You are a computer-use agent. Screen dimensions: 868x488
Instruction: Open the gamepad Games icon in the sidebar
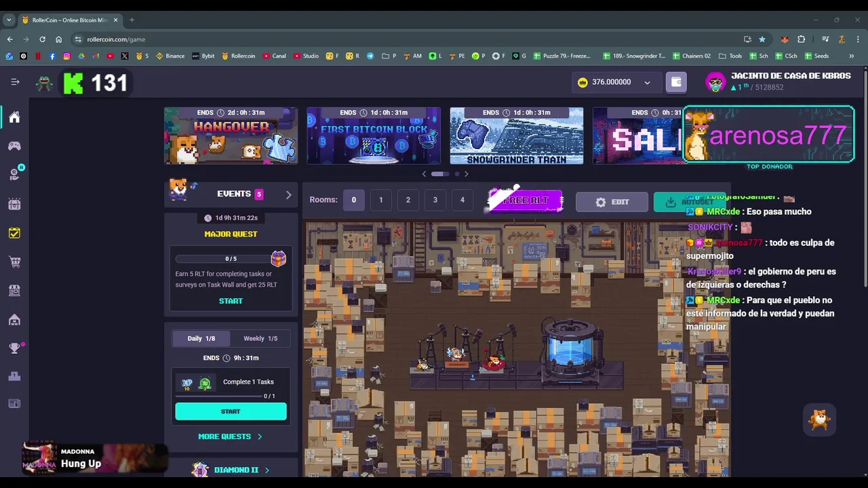point(14,146)
